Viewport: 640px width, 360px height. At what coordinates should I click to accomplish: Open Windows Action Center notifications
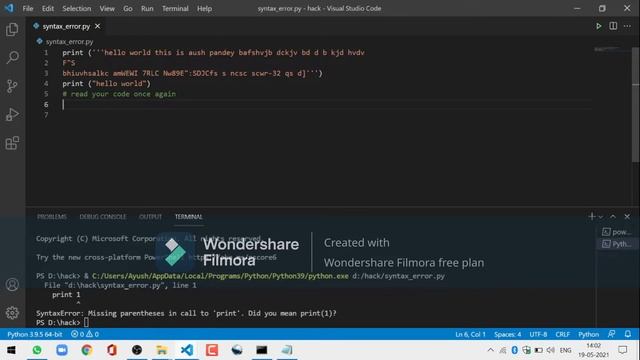click(x=622, y=350)
